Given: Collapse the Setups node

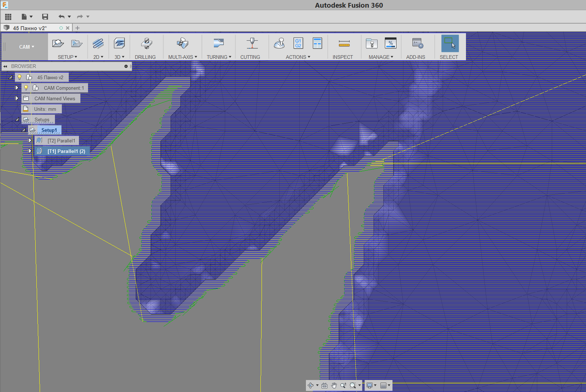Looking at the screenshot, I should (x=17, y=120).
